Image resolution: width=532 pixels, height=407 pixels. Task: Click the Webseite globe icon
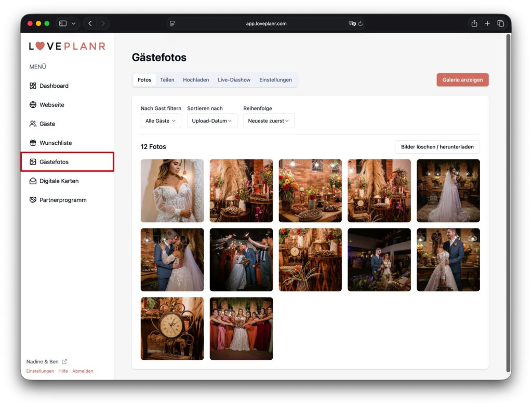33,105
